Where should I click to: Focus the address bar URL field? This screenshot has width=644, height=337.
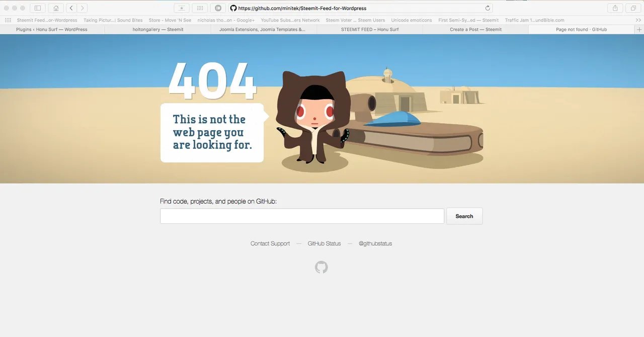coord(361,8)
